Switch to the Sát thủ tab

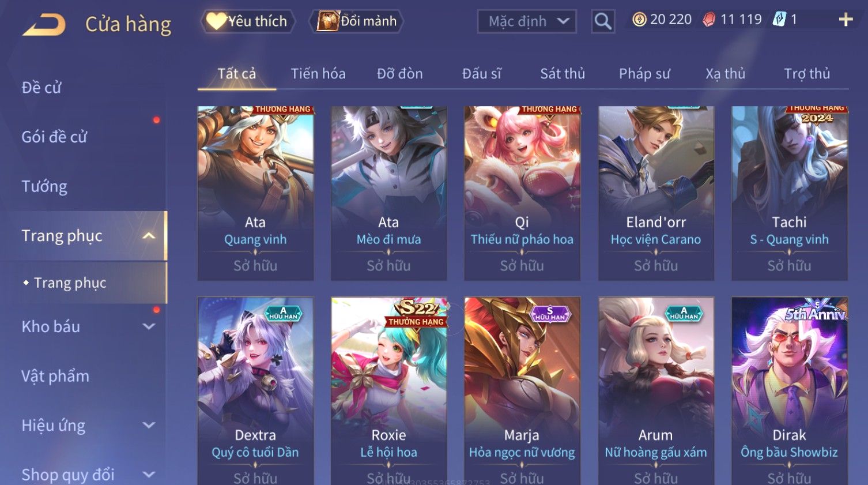click(563, 74)
